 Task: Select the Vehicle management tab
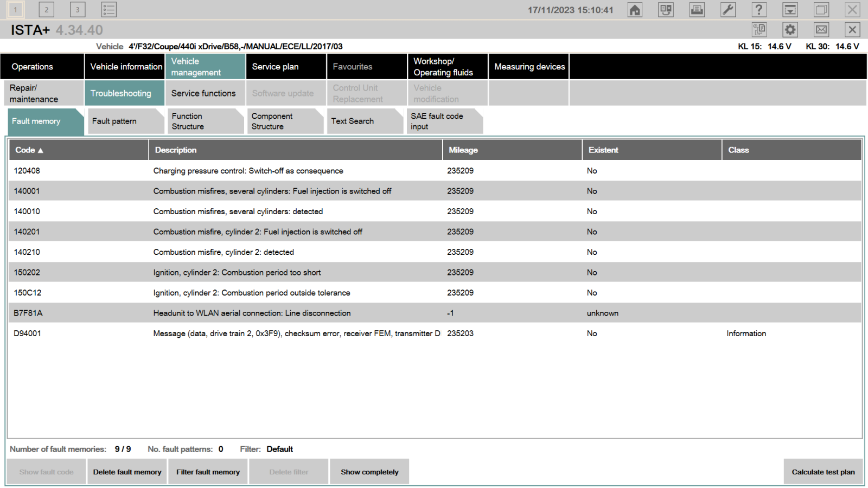205,67
